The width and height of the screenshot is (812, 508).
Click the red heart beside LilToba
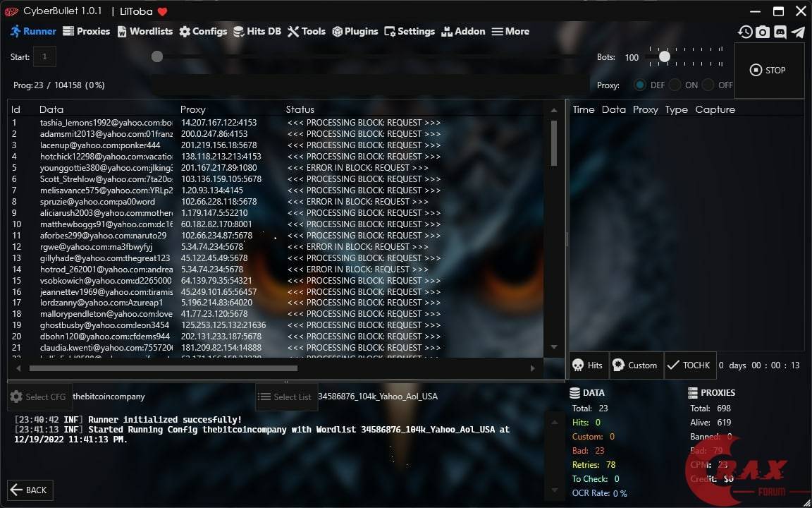(x=163, y=11)
